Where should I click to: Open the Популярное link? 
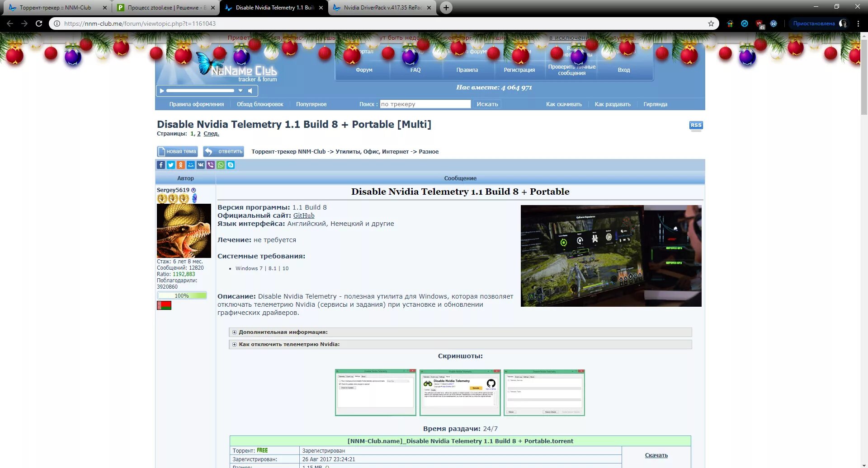click(x=311, y=104)
